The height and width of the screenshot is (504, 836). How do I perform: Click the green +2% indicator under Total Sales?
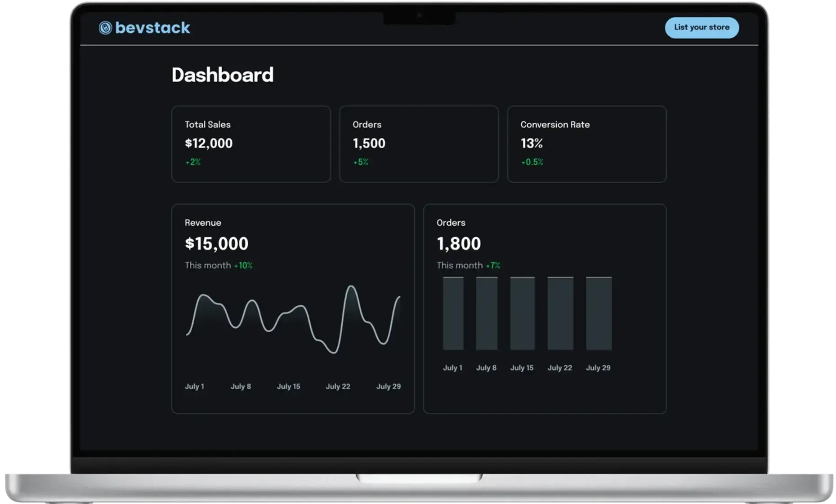pos(193,162)
